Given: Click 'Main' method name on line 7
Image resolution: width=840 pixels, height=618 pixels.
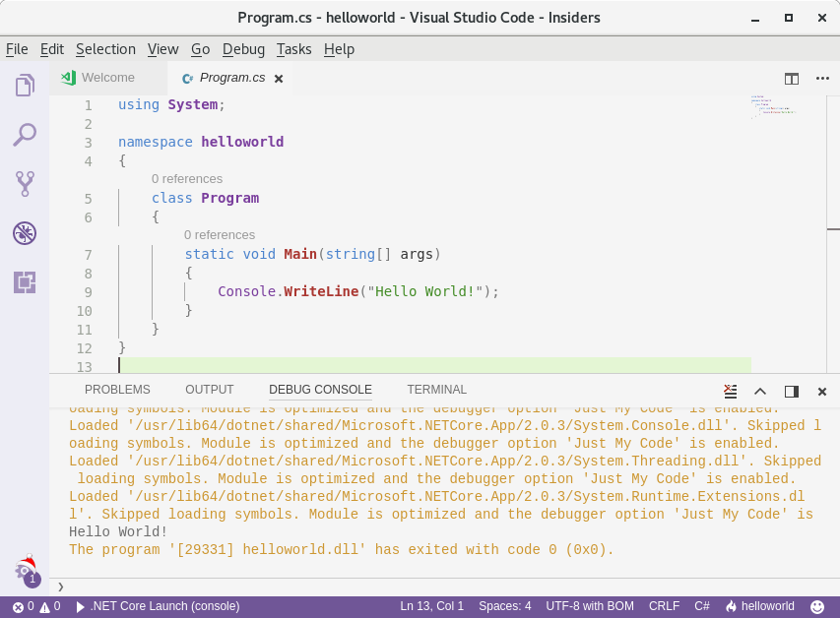Looking at the screenshot, I should pos(300,254).
